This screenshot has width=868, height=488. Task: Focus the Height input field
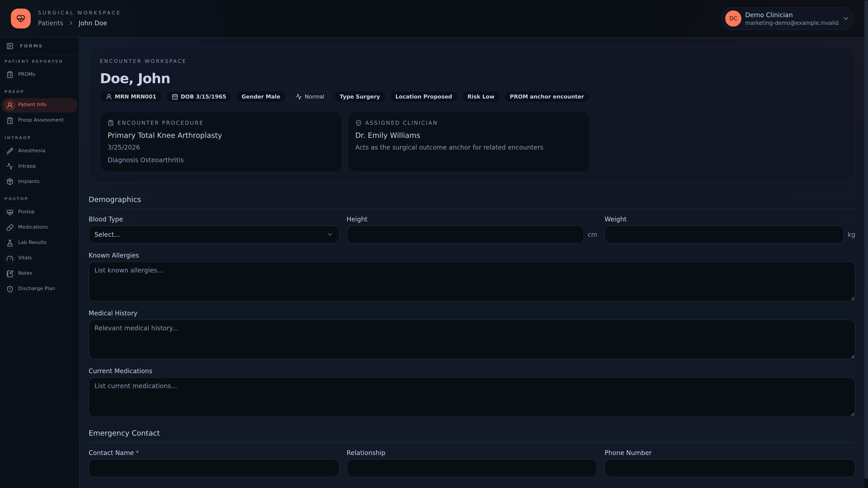(465, 235)
